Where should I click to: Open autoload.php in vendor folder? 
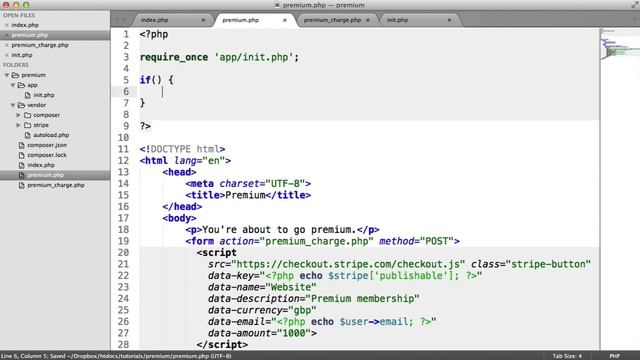click(x=51, y=135)
